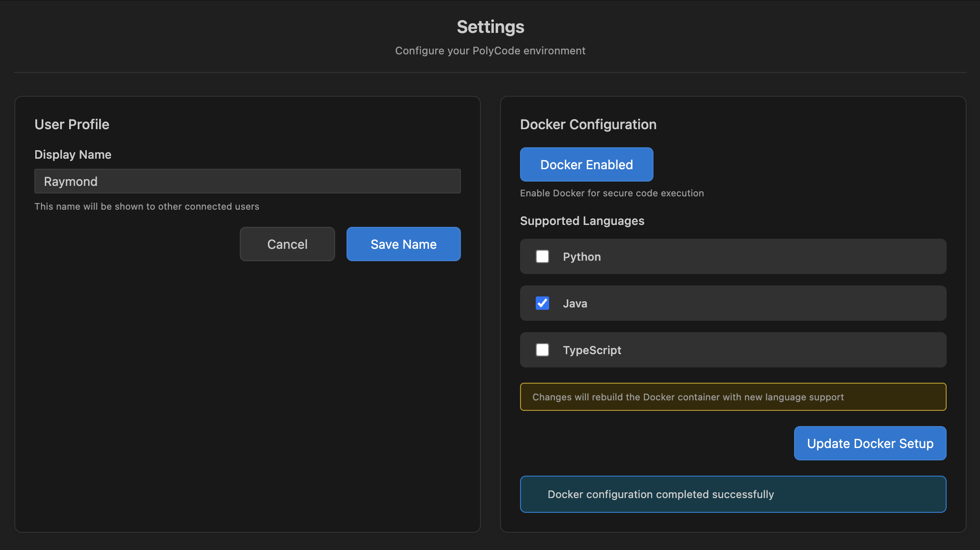Screen dimensions: 980x550
Task: Click the Display Name input containing Raymond
Action: point(247,181)
